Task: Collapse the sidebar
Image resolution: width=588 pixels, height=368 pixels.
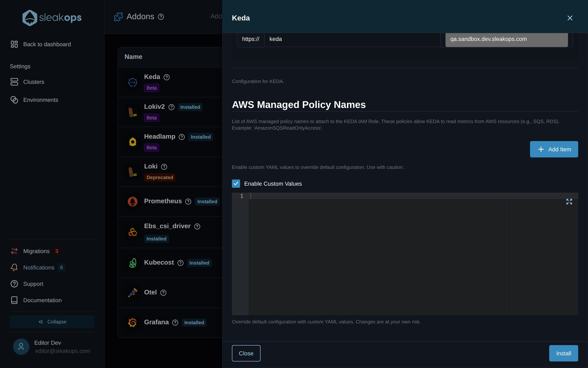Action: pyautogui.click(x=52, y=322)
